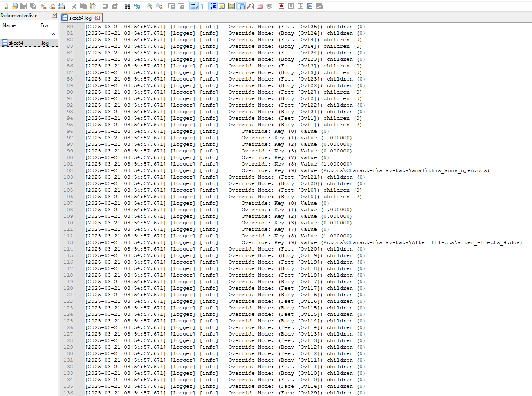
Task: Select skee64 in the document list
Action: pos(16,43)
